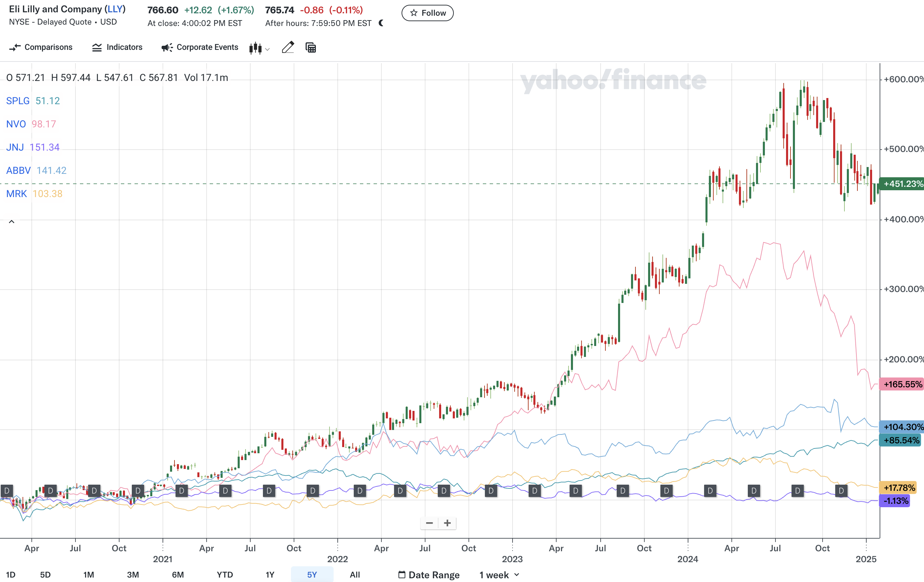This screenshot has height=582, width=924.
Task: Toggle the ABBV comparison line
Action: pyautogui.click(x=18, y=170)
